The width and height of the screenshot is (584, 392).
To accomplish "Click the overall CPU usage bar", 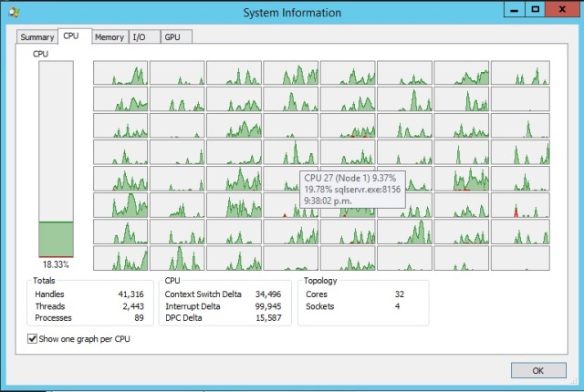I will tap(57, 159).
